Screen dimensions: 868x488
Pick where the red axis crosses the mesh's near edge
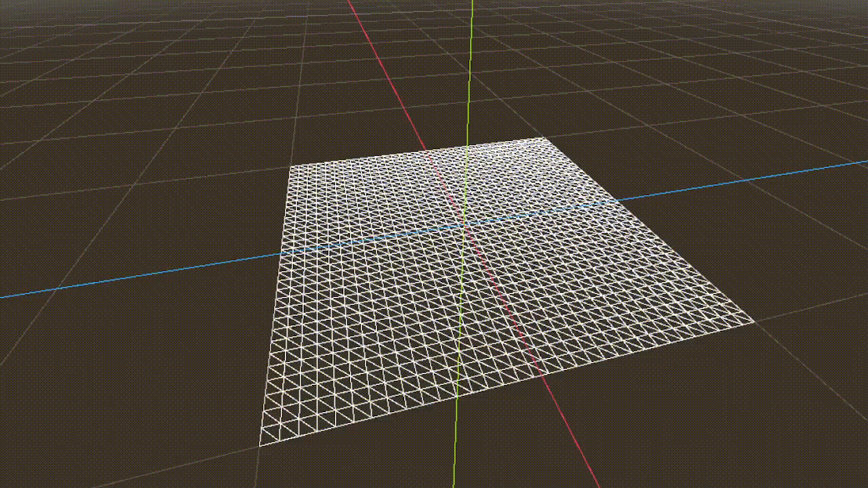[543, 375]
